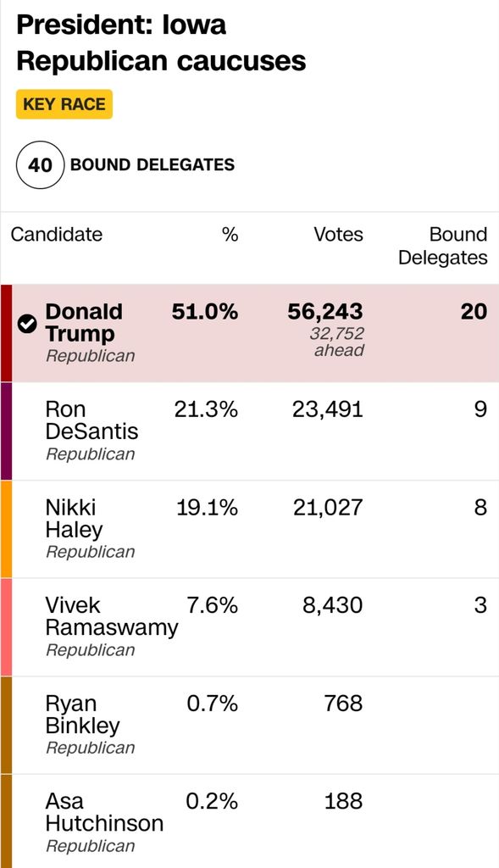The image size is (499, 868).
Task: Select the Ryan Binkley candidate name
Action: tap(82, 714)
